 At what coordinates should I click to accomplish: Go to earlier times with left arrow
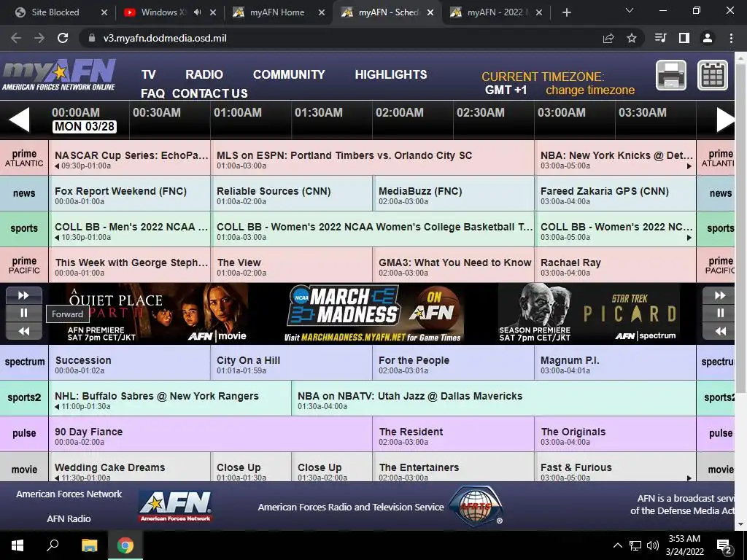(19, 119)
